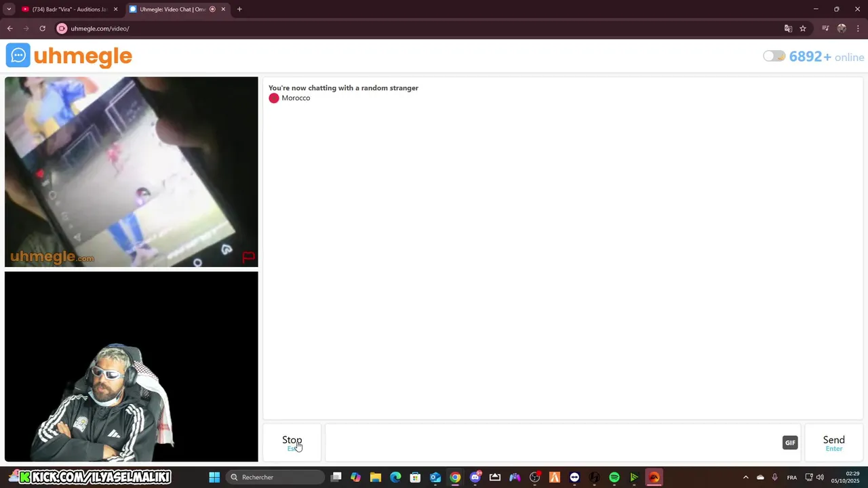Open the Chrome profile avatar
The width and height of the screenshot is (868, 488).
point(842,28)
